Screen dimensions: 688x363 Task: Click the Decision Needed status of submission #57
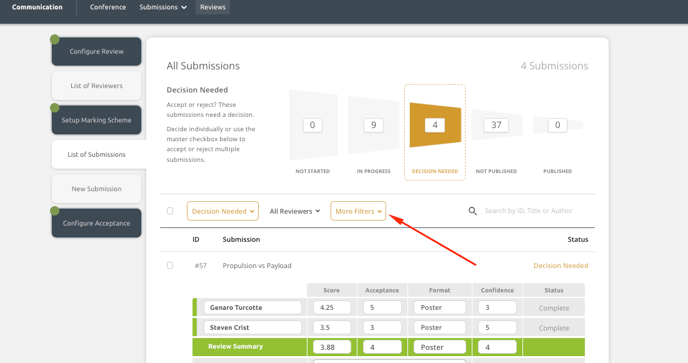(561, 266)
